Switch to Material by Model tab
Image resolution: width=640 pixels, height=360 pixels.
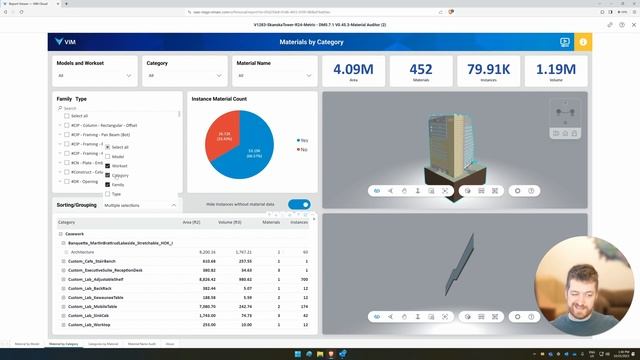tap(27, 344)
